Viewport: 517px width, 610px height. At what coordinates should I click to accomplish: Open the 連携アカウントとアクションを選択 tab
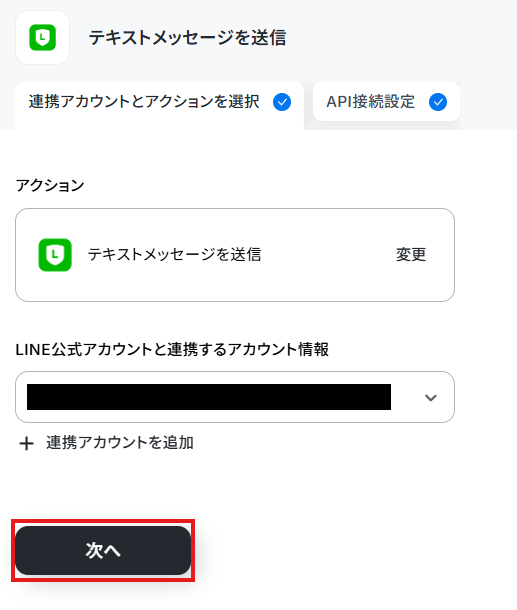[159, 105]
